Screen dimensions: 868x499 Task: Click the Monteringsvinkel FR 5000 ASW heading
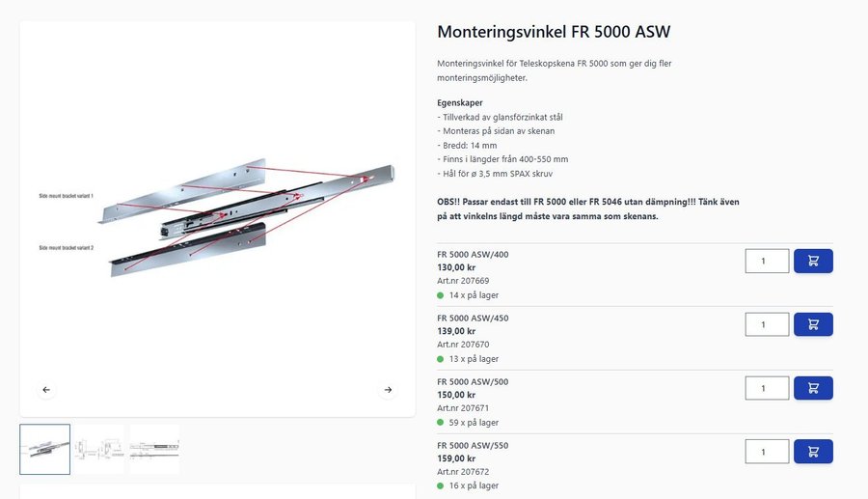point(554,32)
